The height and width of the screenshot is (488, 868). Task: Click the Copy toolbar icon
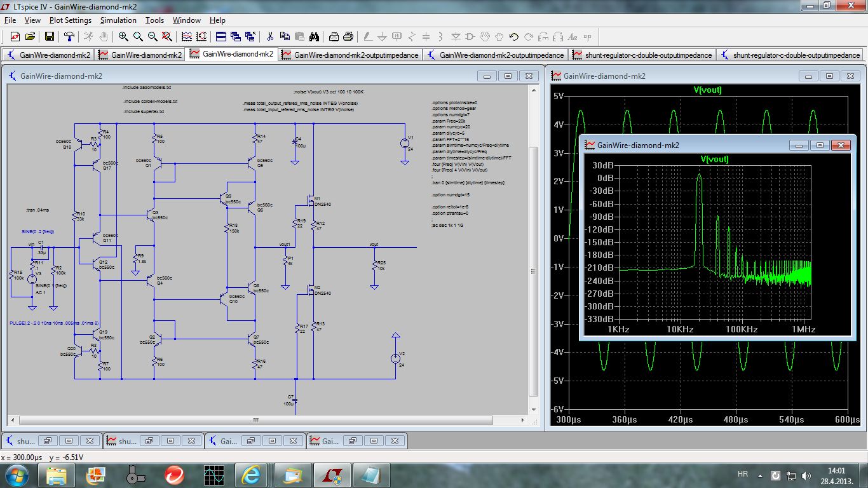(285, 37)
